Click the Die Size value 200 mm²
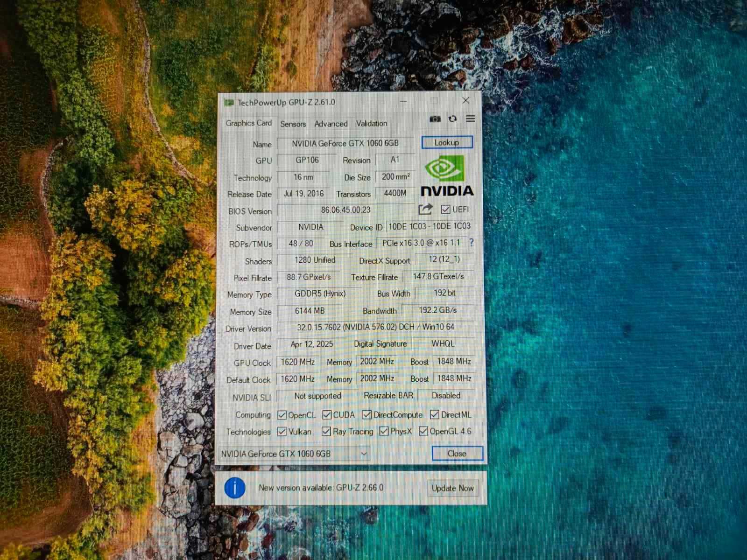 (x=395, y=177)
